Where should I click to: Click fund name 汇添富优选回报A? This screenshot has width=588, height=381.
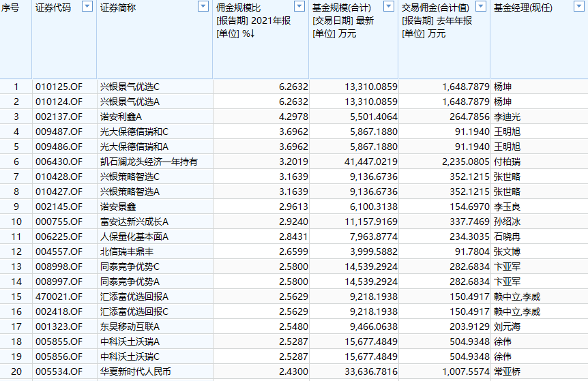coord(134,296)
